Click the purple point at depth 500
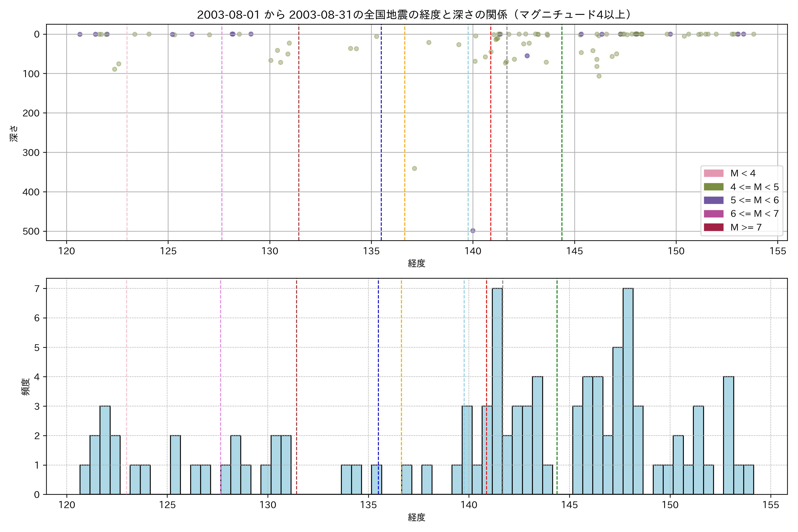The height and width of the screenshot is (532, 798). tap(473, 231)
